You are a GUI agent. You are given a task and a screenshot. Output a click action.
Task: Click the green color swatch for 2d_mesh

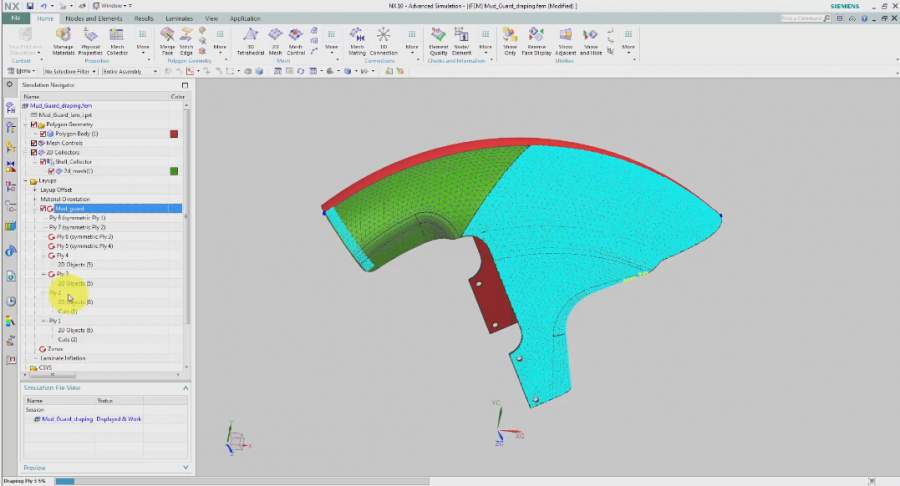point(174,171)
